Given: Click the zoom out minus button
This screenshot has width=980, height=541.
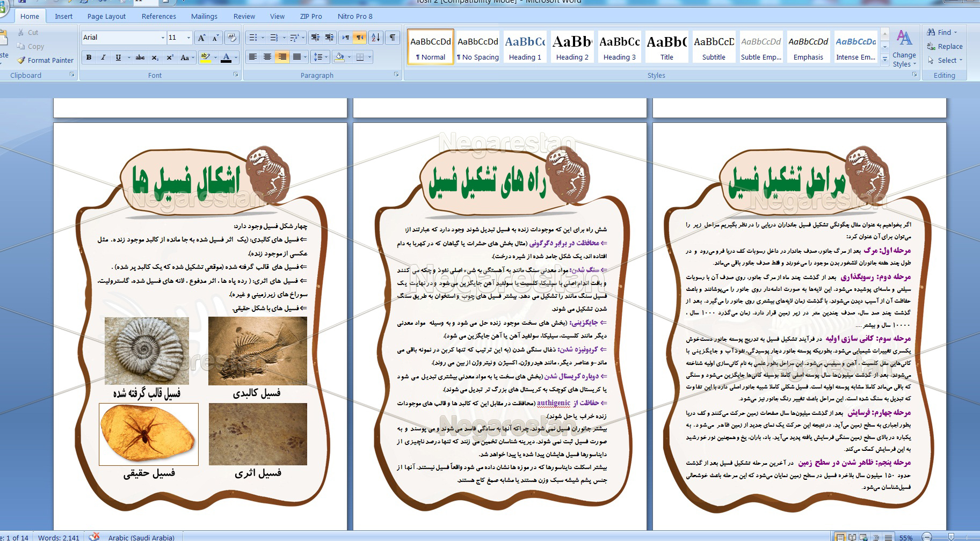Looking at the screenshot, I should pos(926,537).
